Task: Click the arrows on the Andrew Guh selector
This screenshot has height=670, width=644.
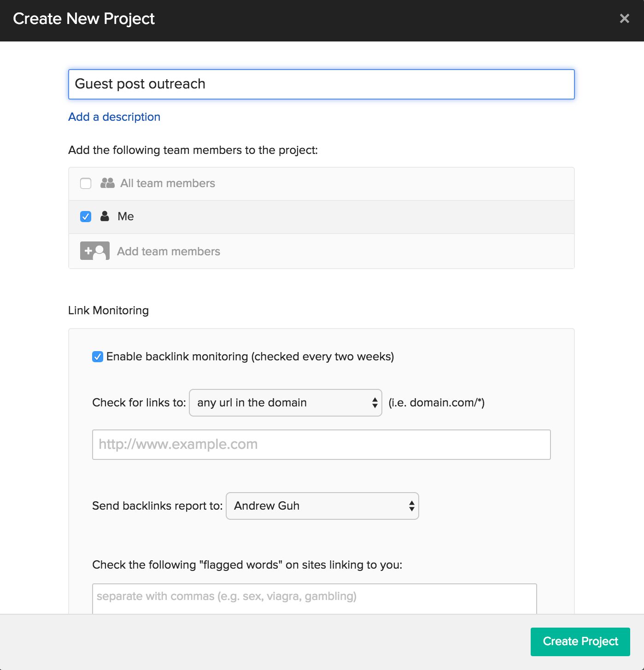Action: pos(411,506)
